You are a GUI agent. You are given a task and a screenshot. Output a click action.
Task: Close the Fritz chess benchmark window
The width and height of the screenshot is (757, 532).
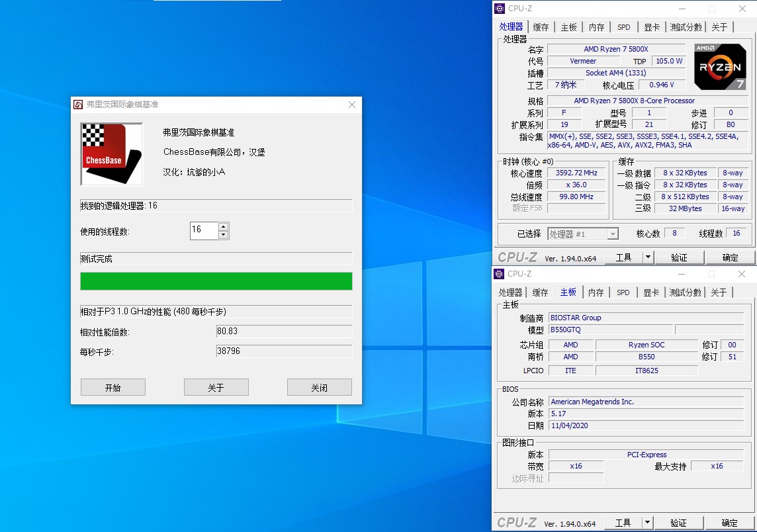(x=352, y=105)
